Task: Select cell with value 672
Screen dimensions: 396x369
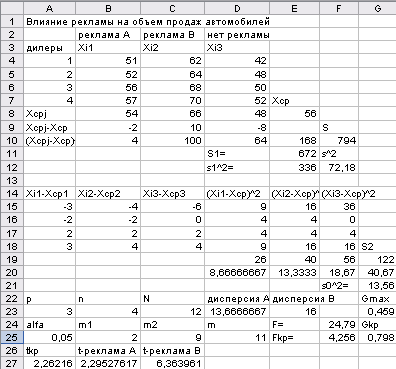Action: (x=294, y=154)
